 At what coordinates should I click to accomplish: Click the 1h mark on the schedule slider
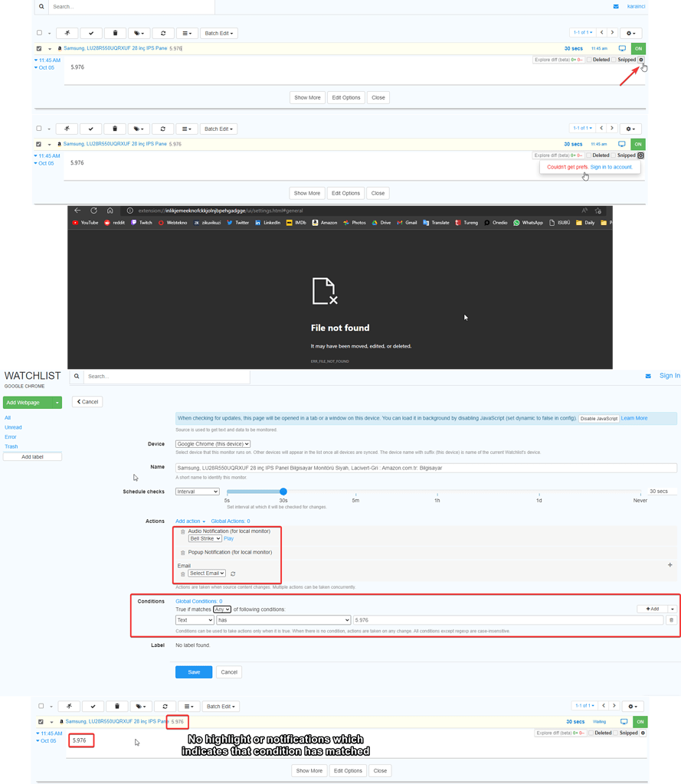tap(437, 500)
